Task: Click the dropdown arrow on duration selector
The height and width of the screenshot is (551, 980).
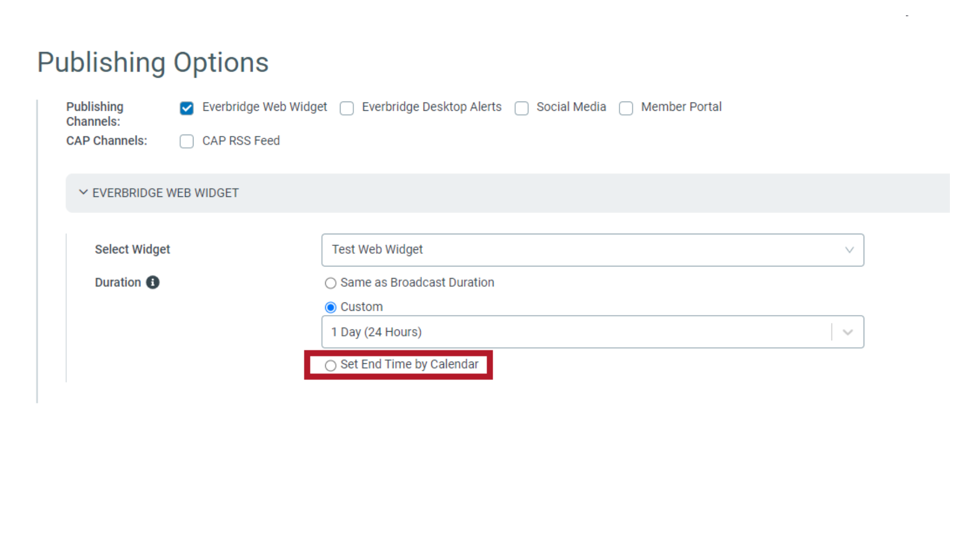Action: [847, 332]
